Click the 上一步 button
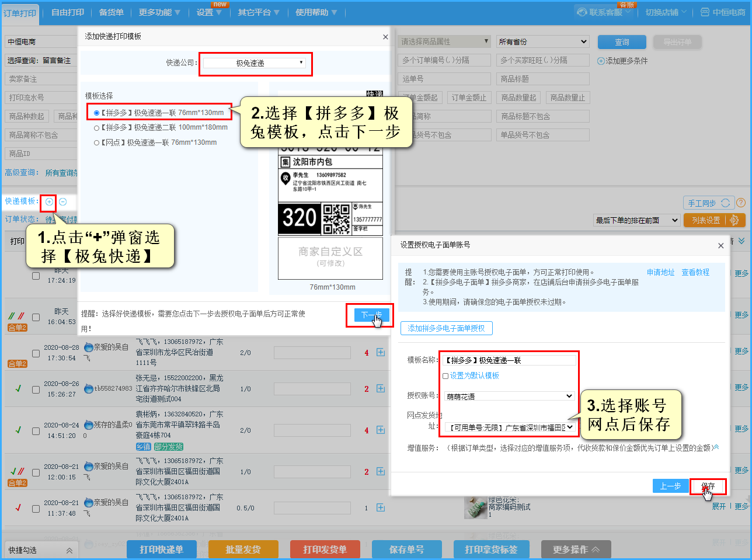 pyautogui.click(x=670, y=486)
